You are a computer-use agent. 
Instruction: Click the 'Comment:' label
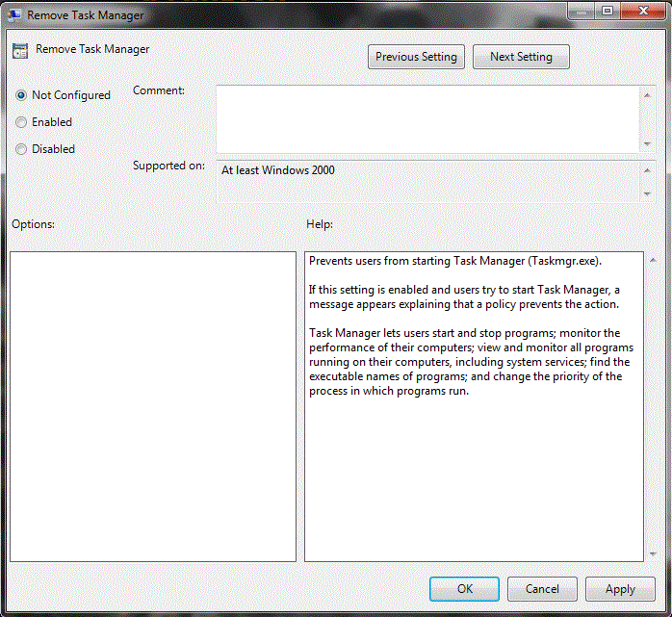pos(159,90)
